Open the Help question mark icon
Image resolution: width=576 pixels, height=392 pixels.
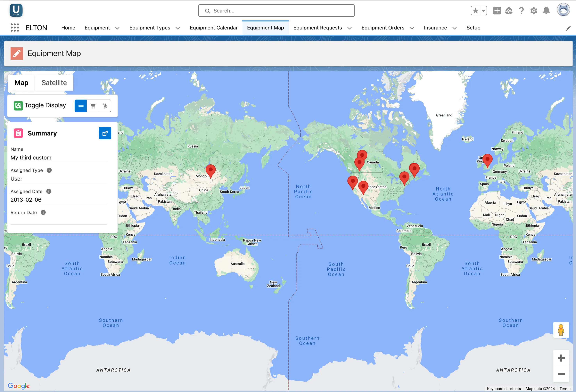[521, 11]
